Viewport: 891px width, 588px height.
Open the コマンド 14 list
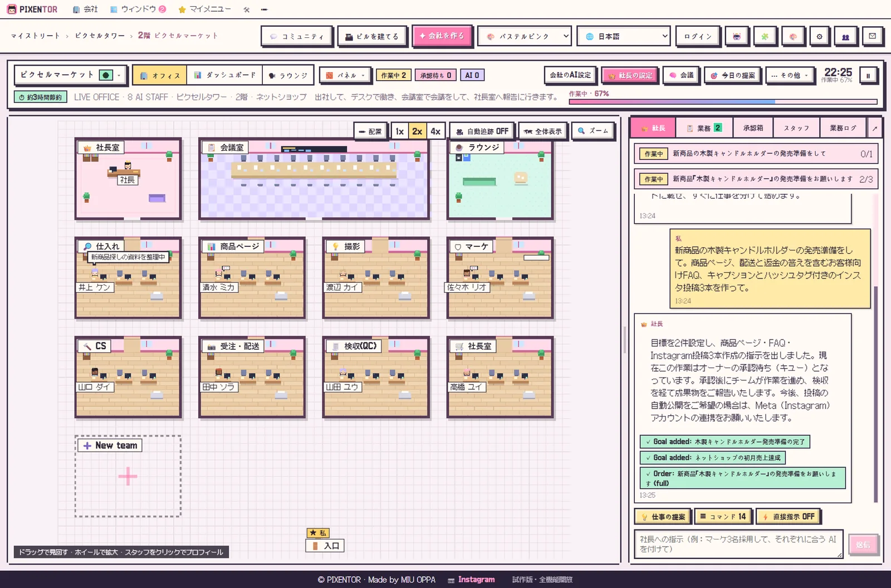pyautogui.click(x=723, y=517)
